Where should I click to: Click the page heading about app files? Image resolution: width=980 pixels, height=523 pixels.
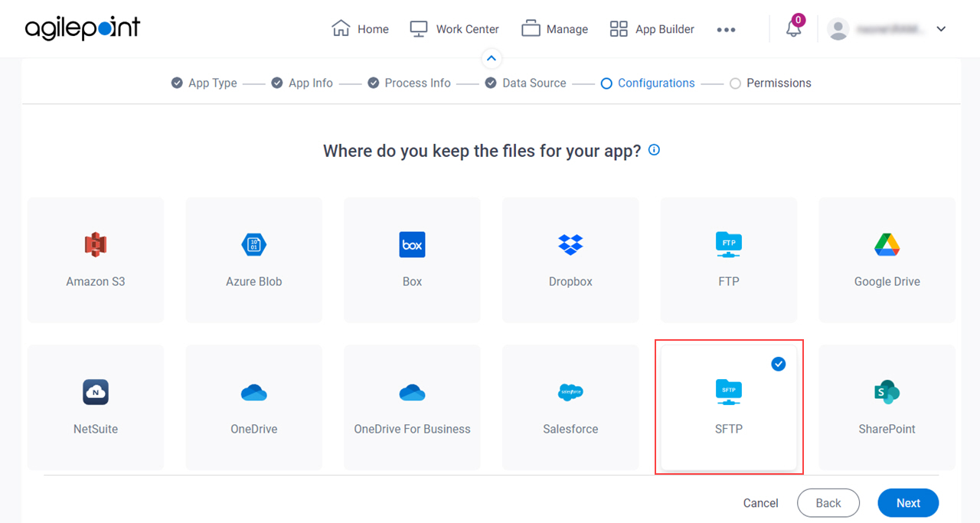(482, 151)
